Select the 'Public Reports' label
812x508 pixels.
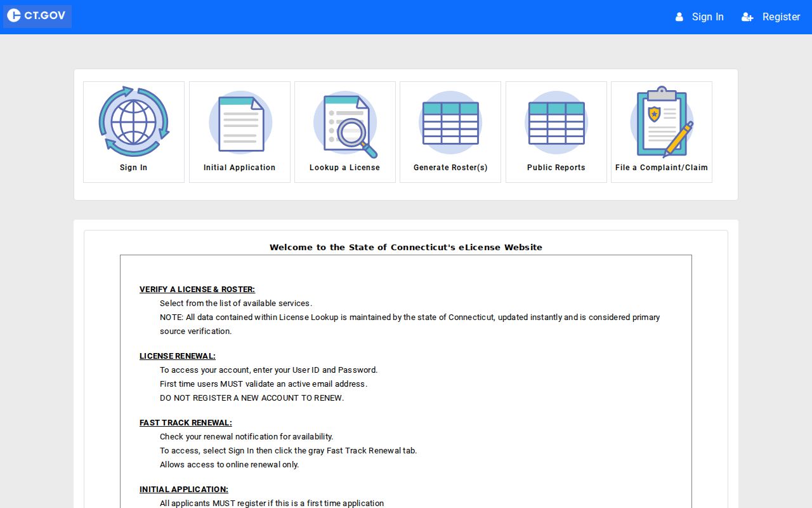coord(556,168)
